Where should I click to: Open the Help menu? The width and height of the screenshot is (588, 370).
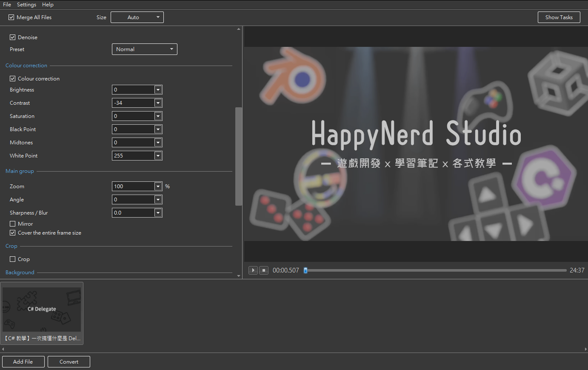48,5
